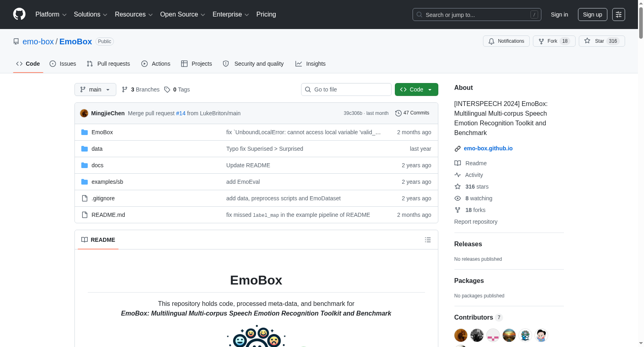Open the green Code dropdown button
The width and height of the screenshot is (644, 347).
[x=417, y=89]
